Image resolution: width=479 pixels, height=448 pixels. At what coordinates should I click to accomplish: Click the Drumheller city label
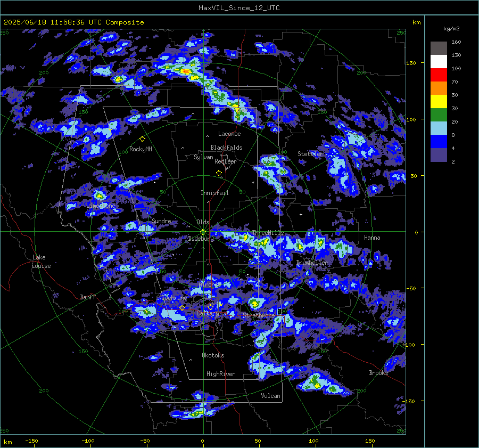[311, 263]
